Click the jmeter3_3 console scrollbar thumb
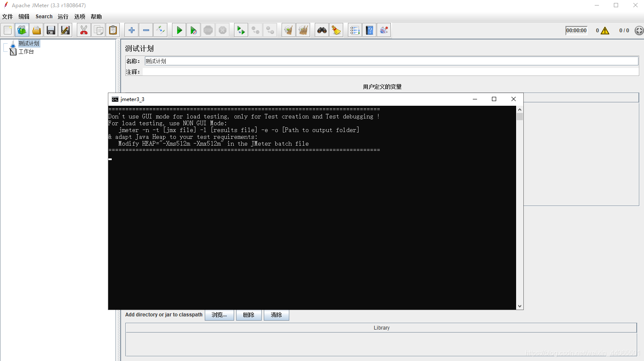Screen dimensions: 644x361 520,117
